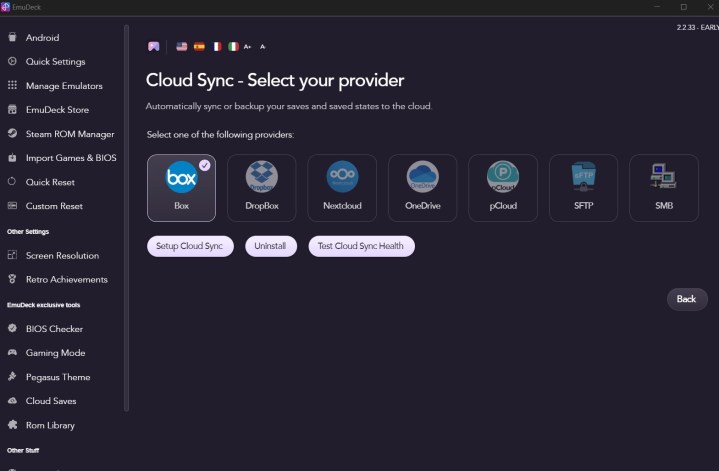719x471 pixels.
Task: Select the SMB provider card
Action: pyautogui.click(x=664, y=188)
